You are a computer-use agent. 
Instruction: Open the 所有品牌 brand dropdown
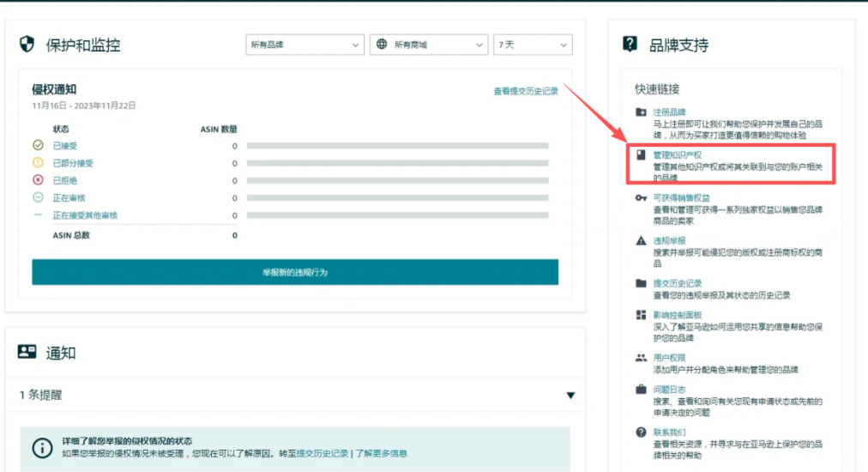[304, 45]
